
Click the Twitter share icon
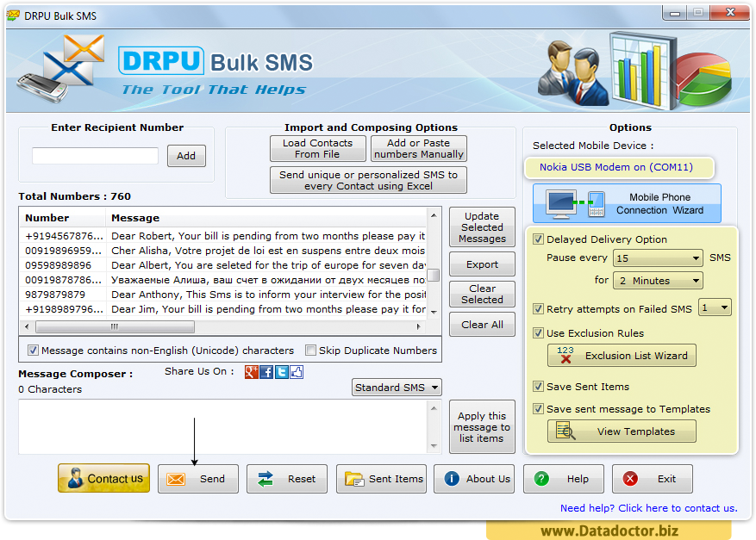tap(282, 372)
